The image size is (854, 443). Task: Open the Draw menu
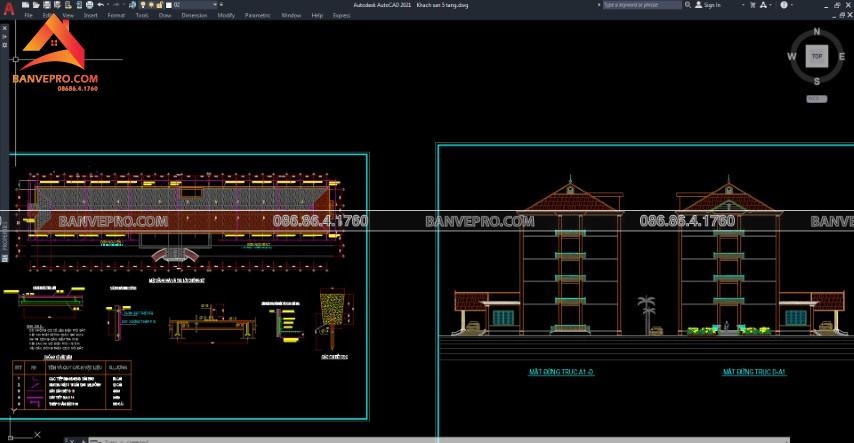165,15
